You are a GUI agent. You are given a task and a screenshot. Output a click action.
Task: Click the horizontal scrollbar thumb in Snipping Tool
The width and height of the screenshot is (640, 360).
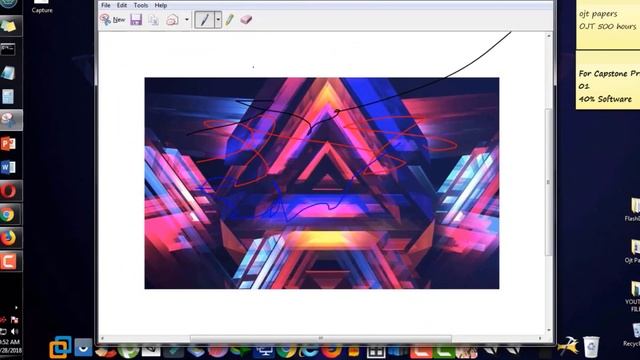tap(321, 338)
